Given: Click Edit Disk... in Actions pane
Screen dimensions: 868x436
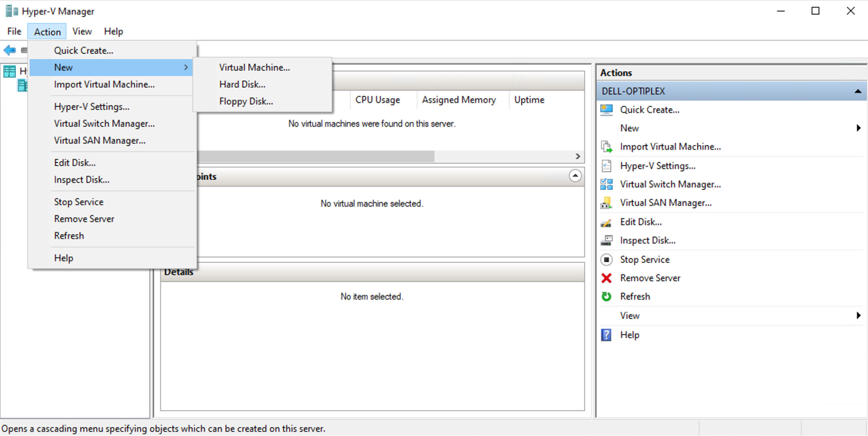Looking at the screenshot, I should (641, 222).
